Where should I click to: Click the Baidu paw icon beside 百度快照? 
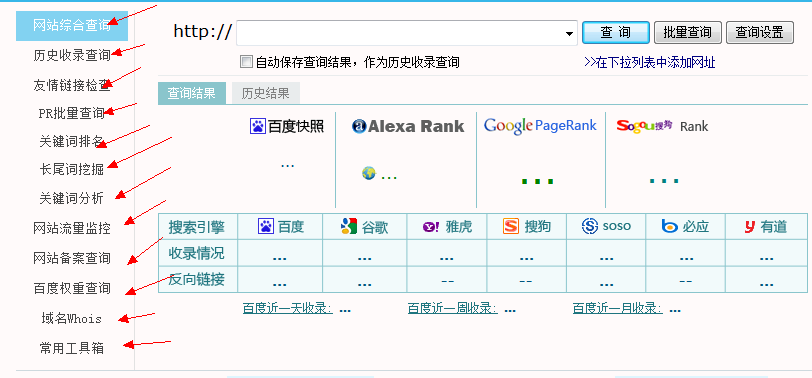click(257, 126)
